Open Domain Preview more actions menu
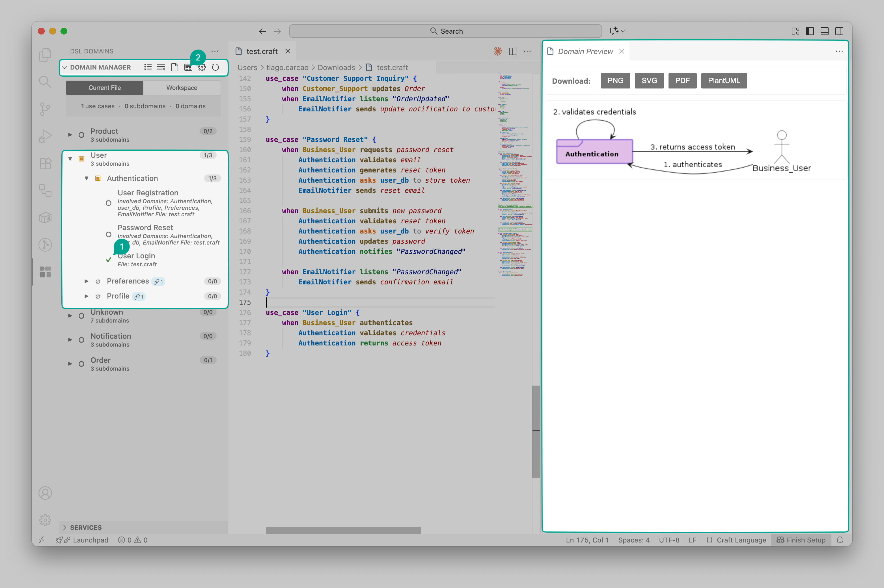 839,51
